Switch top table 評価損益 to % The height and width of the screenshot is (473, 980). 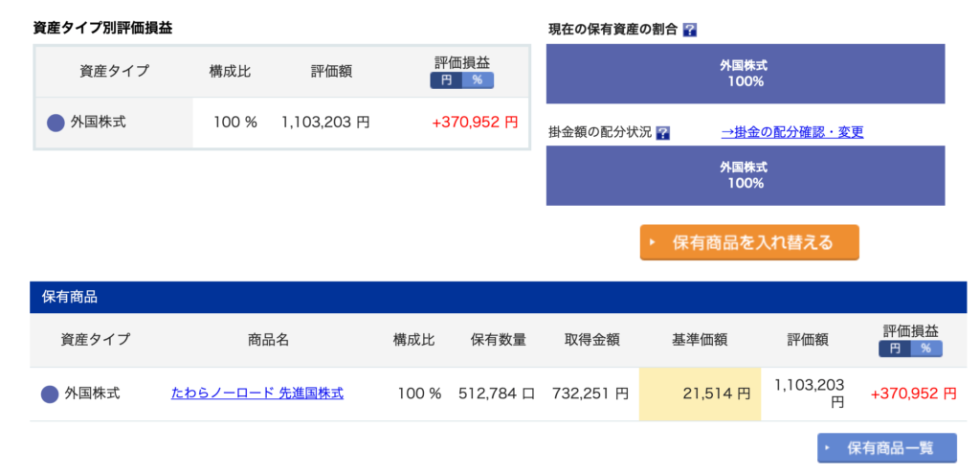click(478, 80)
